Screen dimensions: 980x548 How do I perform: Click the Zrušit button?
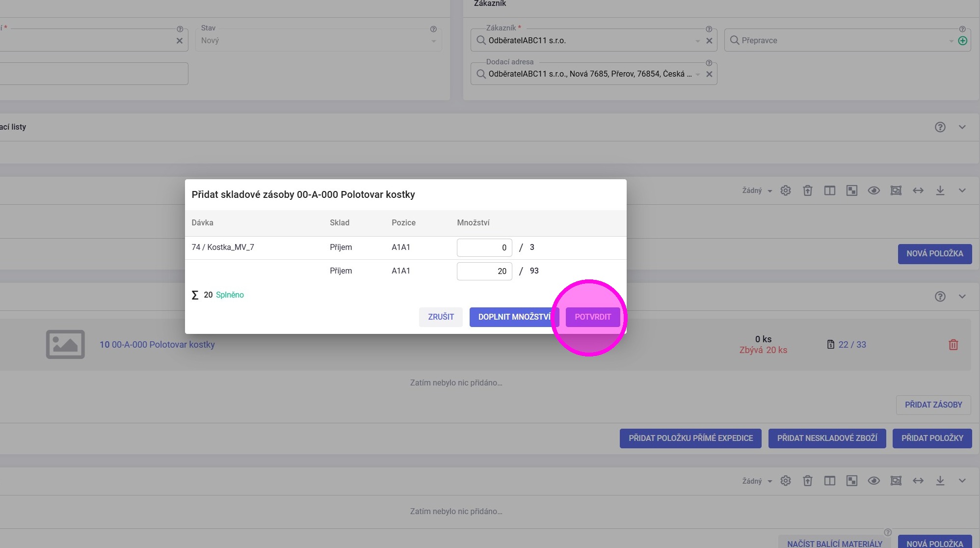click(x=440, y=317)
